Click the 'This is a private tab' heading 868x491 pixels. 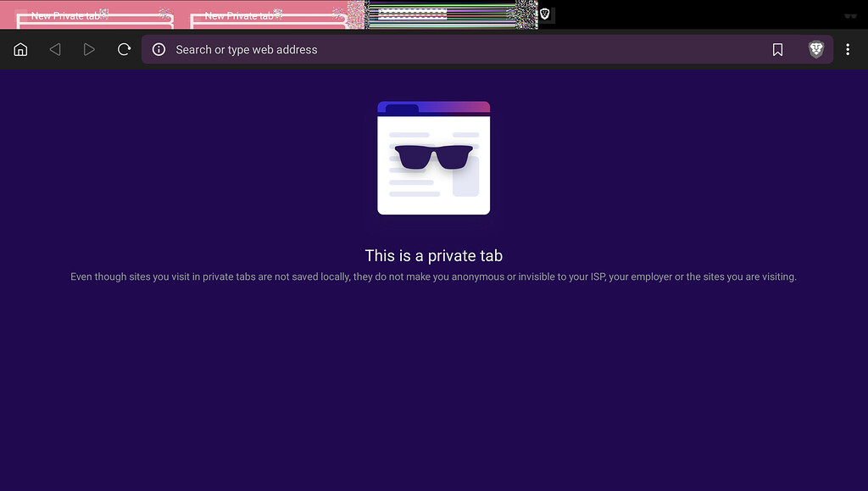tap(433, 255)
